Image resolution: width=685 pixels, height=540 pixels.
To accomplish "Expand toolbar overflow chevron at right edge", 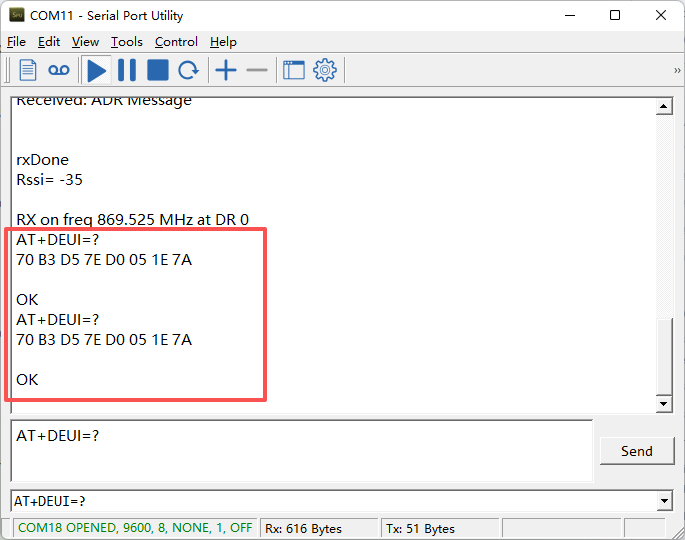I will (677, 70).
